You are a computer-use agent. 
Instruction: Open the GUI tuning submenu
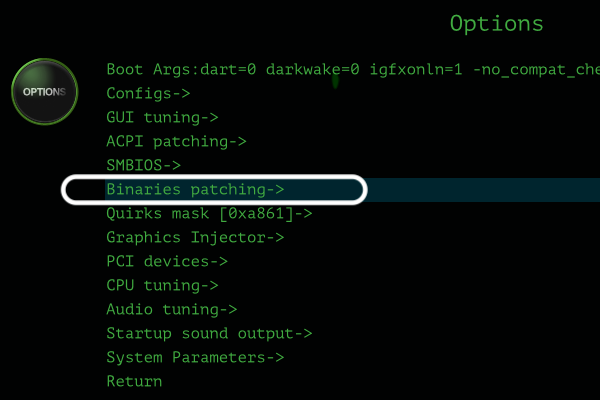162,118
